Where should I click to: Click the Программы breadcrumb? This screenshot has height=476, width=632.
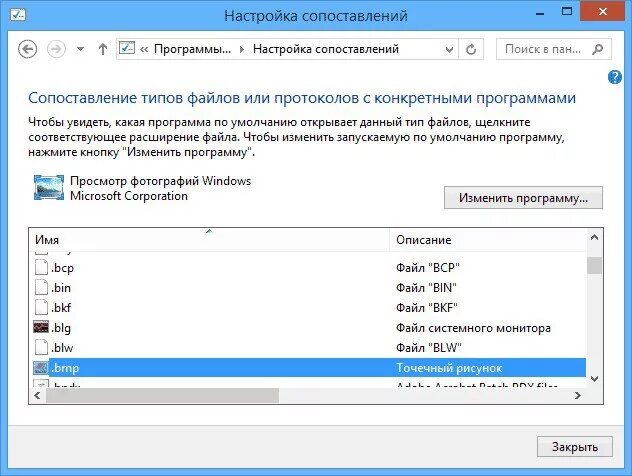[x=193, y=49]
